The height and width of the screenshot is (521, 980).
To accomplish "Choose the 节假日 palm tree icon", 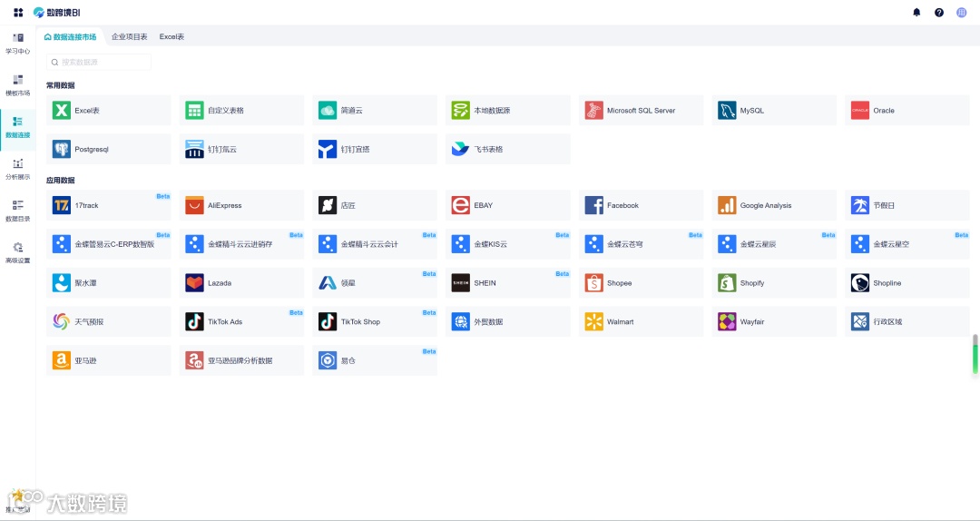I will 860,205.
